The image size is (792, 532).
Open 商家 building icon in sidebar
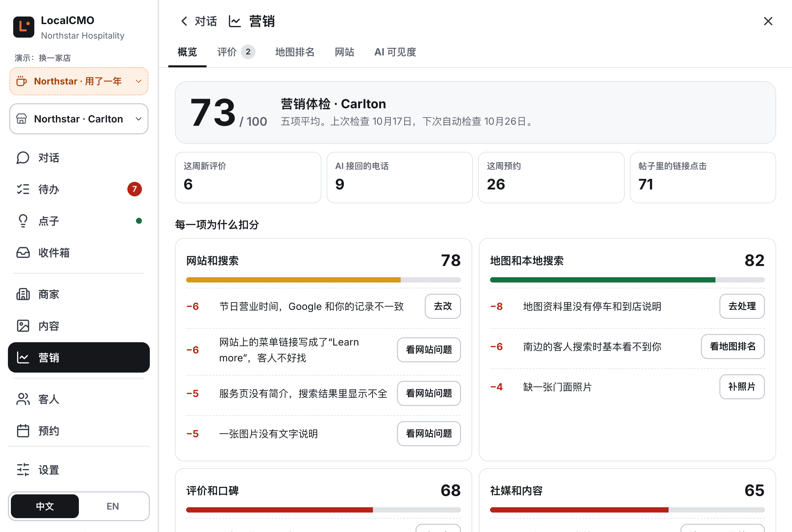tap(23, 294)
